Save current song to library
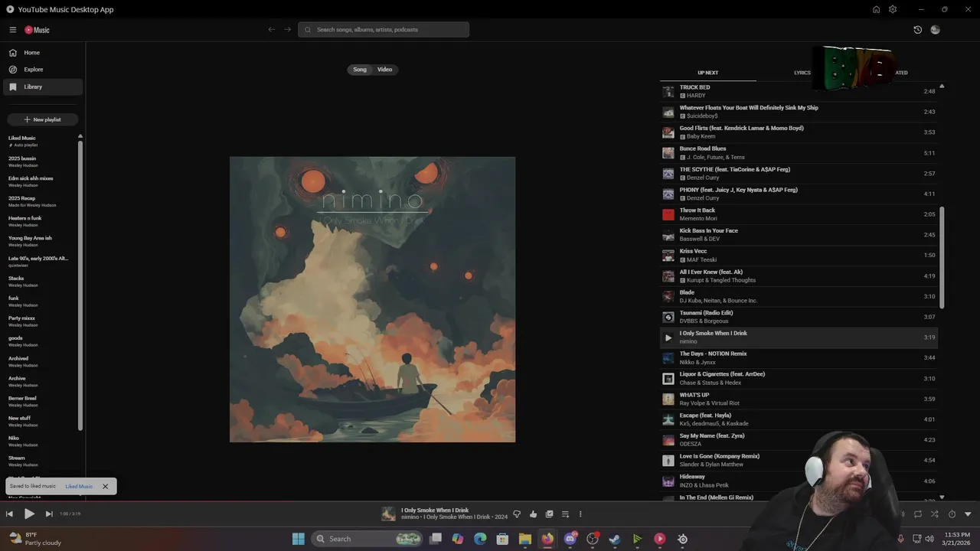980x551 pixels. (549, 514)
